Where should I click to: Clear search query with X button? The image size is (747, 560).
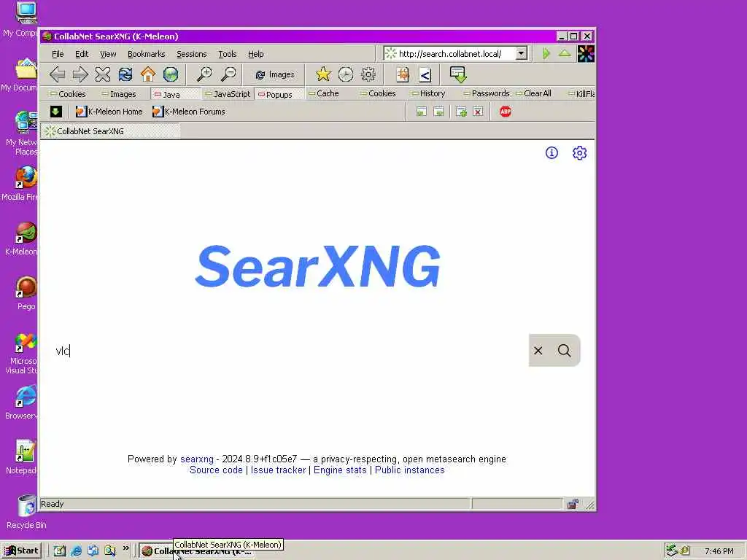(538, 351)
